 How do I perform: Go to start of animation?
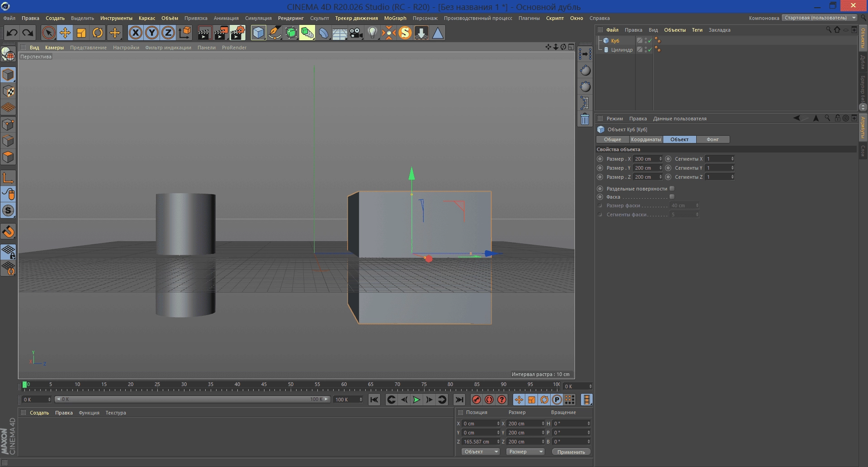coord(374,400)
